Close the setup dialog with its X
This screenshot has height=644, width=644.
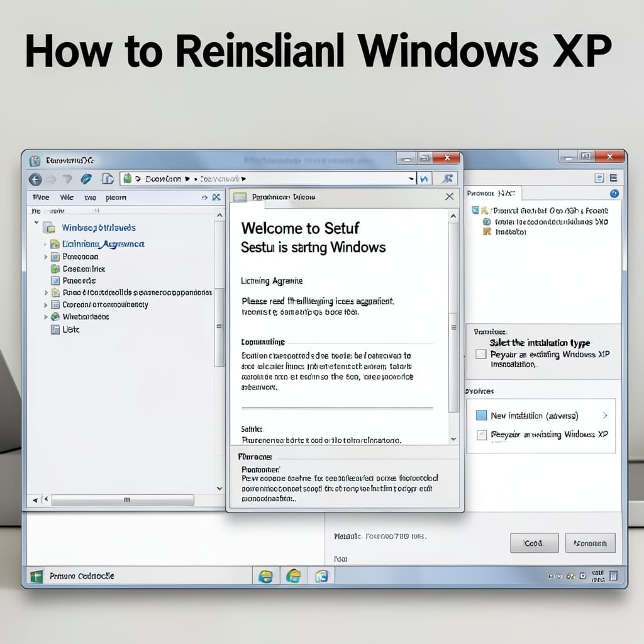(x=449, y=197)
